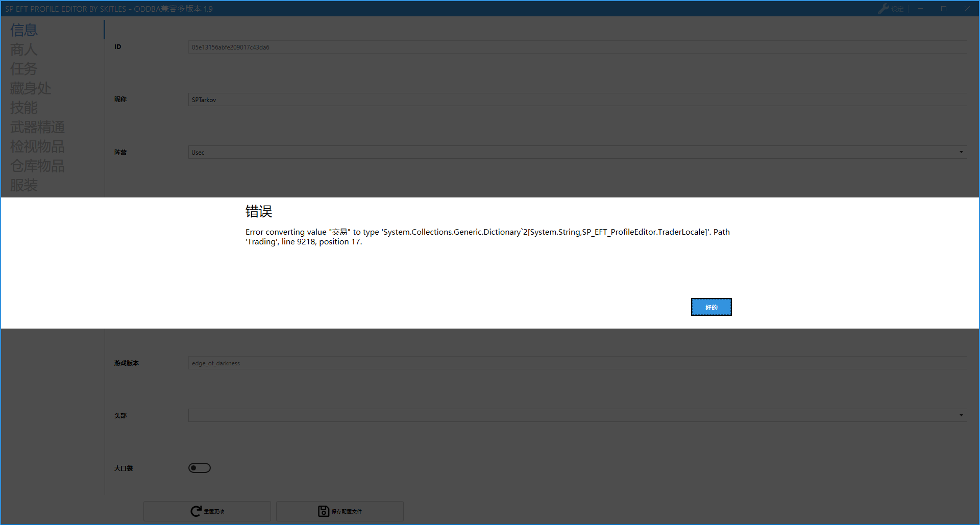
Task: Minimize the profile editor window
Action: pos(920,9)
